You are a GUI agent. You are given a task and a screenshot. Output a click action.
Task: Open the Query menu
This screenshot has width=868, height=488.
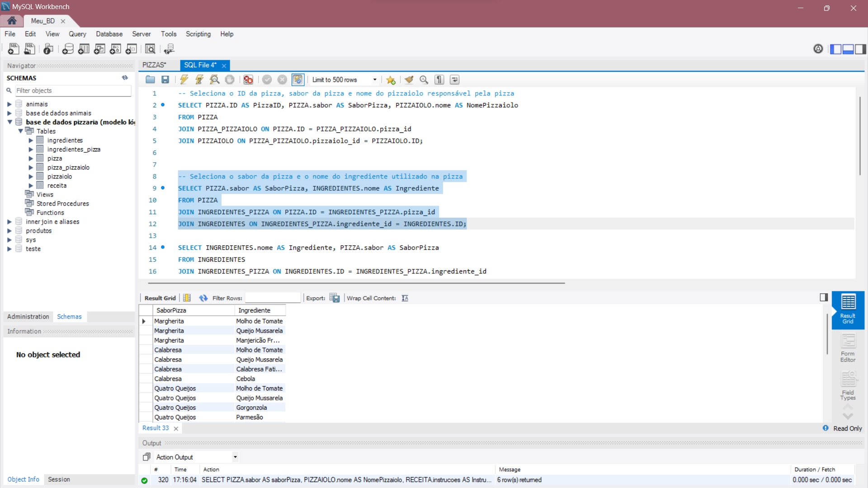(x=77, y=34)
